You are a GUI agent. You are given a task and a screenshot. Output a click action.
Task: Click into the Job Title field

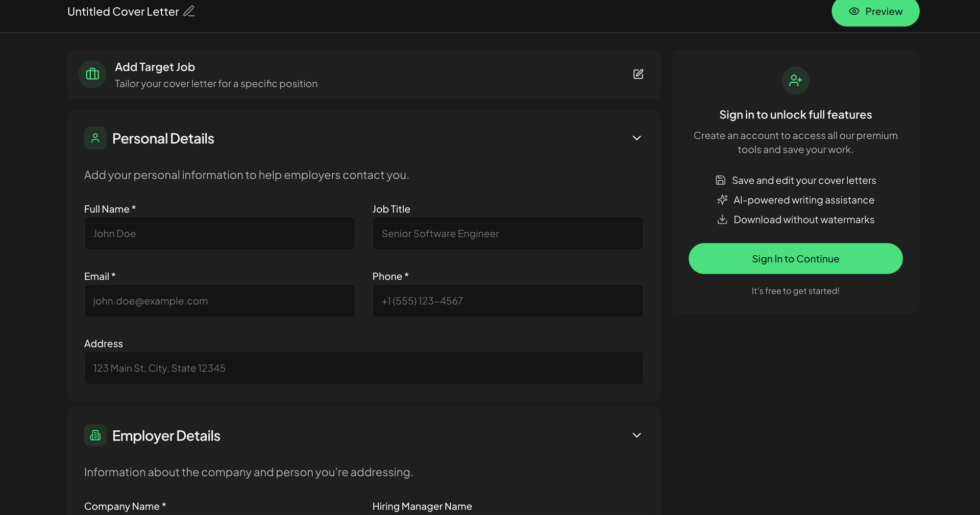point(507,234)
